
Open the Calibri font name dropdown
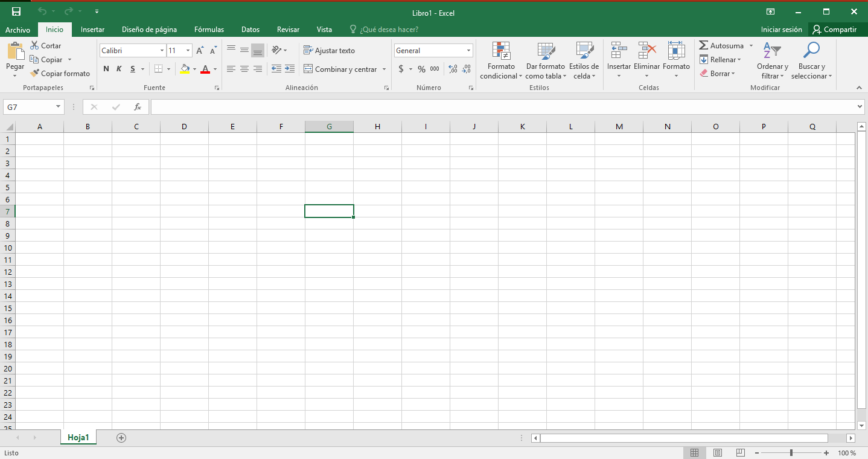tap(162, 51)
